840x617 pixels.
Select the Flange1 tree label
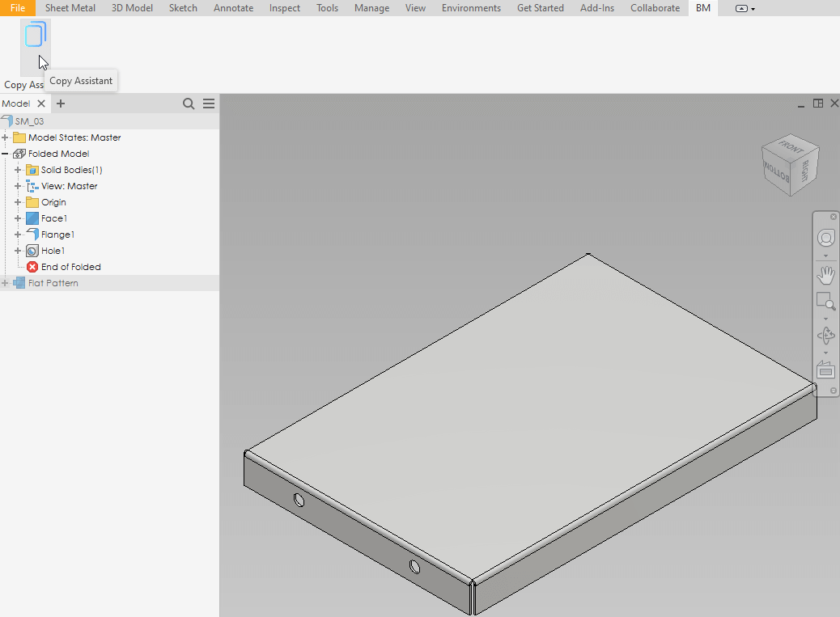click(57, 235)
